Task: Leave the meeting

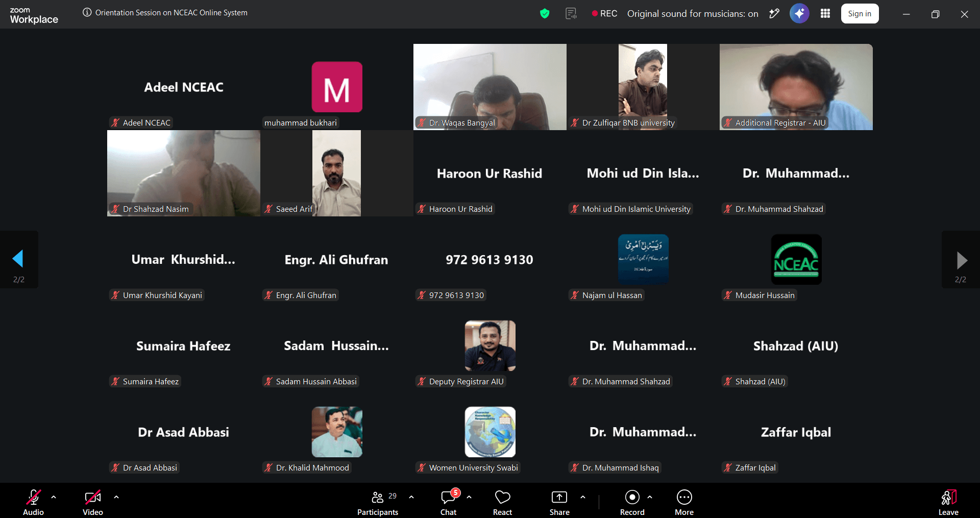Action: point(948,503)
